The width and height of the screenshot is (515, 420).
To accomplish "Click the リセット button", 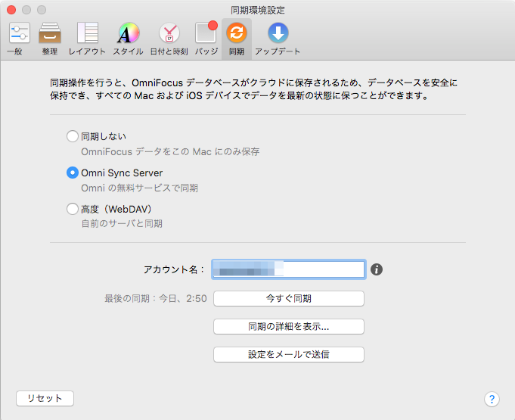I will [x=45, y=398].
